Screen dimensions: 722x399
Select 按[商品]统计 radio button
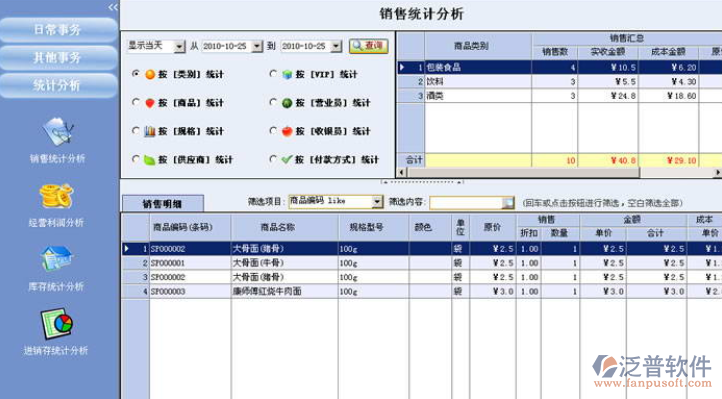coord(135,102)
